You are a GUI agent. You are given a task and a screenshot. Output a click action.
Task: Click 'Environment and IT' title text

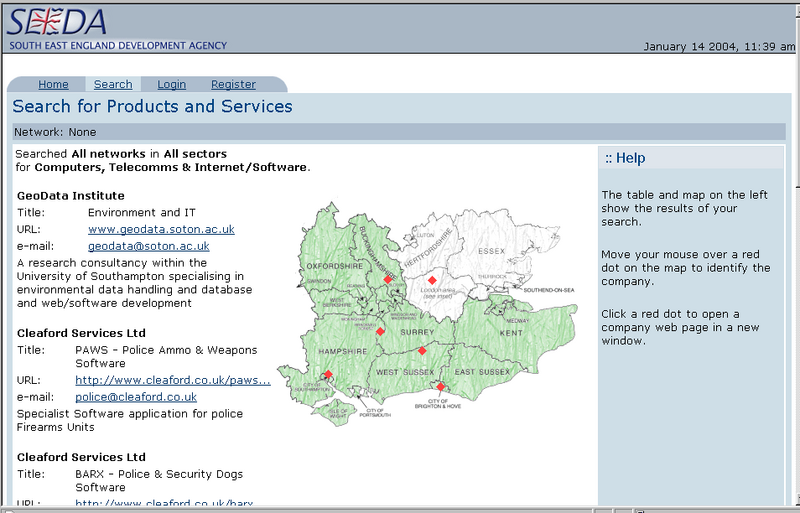click(x=142, y=212)
